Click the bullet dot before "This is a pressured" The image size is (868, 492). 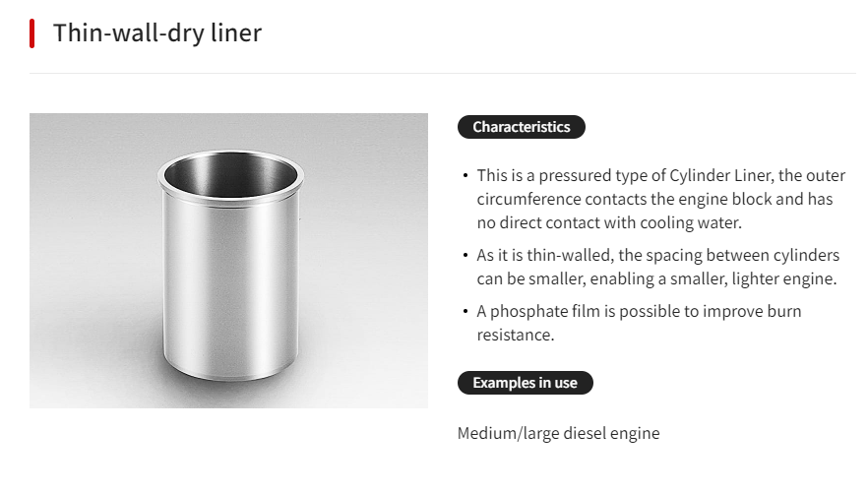pyautogui.click(x=465, y=176)
